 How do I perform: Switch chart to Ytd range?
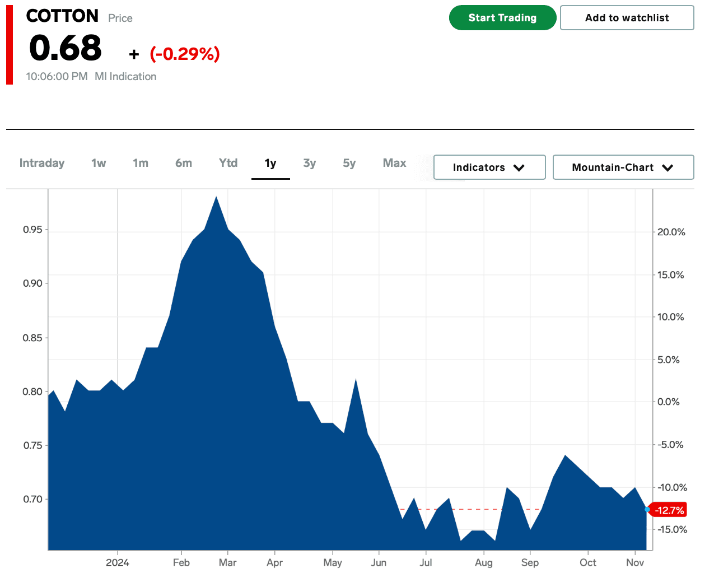pyautogui.click(x=228, y=163)
